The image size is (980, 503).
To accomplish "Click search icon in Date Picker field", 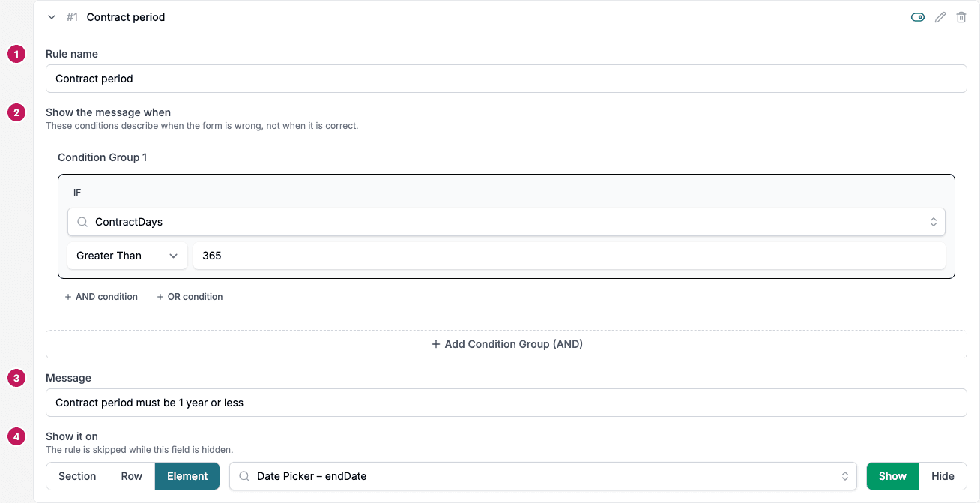I will (244, 476).
